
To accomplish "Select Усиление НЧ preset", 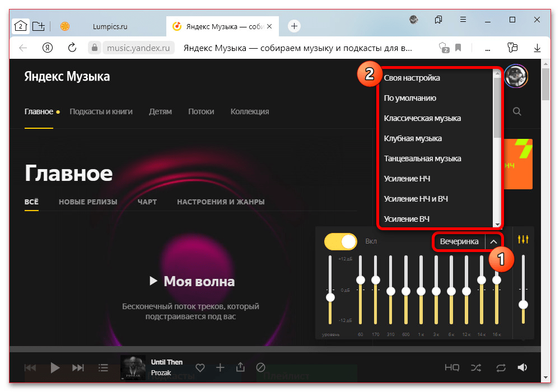I will tap(407, 179).
